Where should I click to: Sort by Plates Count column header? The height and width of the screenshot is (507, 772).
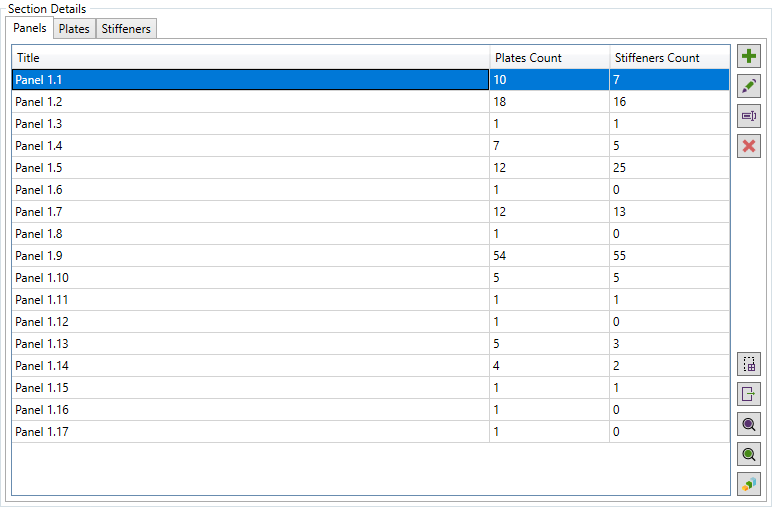(x=549, y=58)
